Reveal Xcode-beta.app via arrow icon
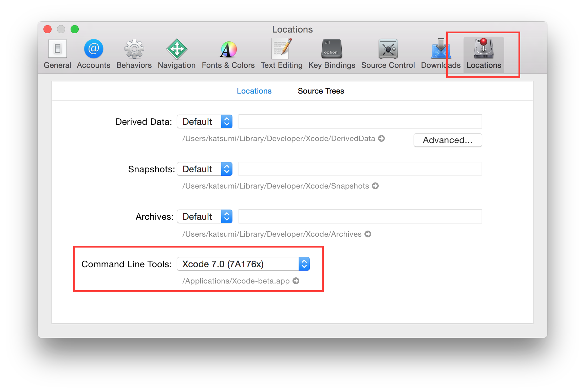Viewport: 585px width, 392px height. click(296, 281)
